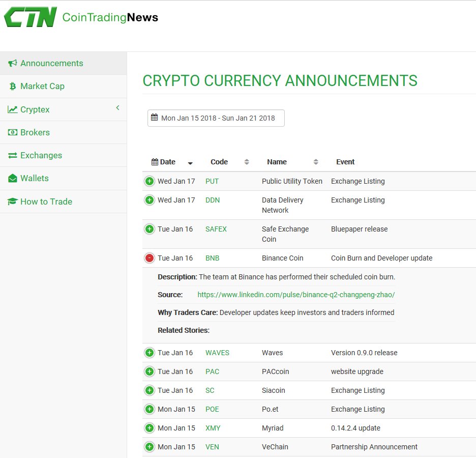Click the Date column sort arrow
This screenshot has width=476, height=458.
click(x=190, y=163)
